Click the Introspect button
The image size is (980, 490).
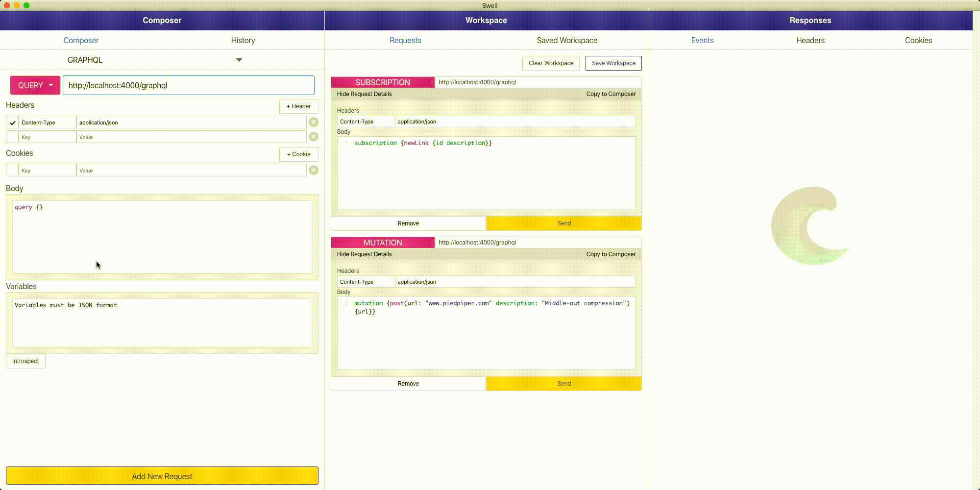pyautogui.click(x=25, y=361)
